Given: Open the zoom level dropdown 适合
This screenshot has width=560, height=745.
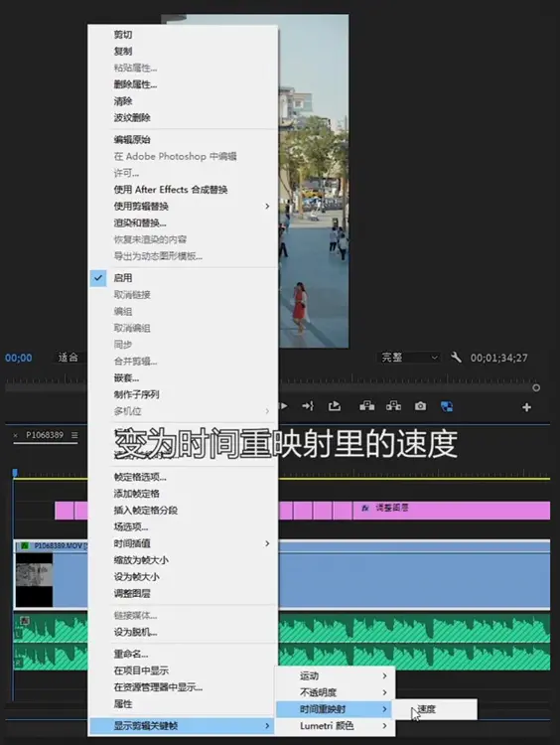Looking at the screenshot, I should (70, 357).
